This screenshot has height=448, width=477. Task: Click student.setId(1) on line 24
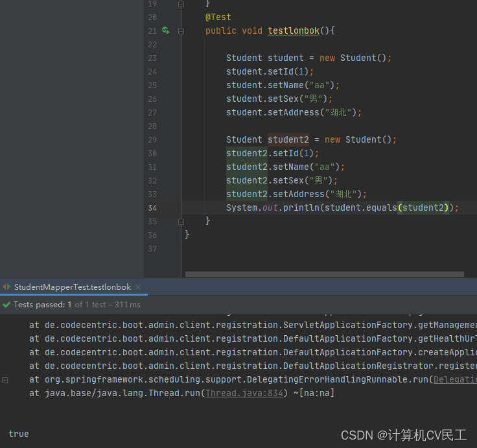pyautogui.click(x=270, y=71)
